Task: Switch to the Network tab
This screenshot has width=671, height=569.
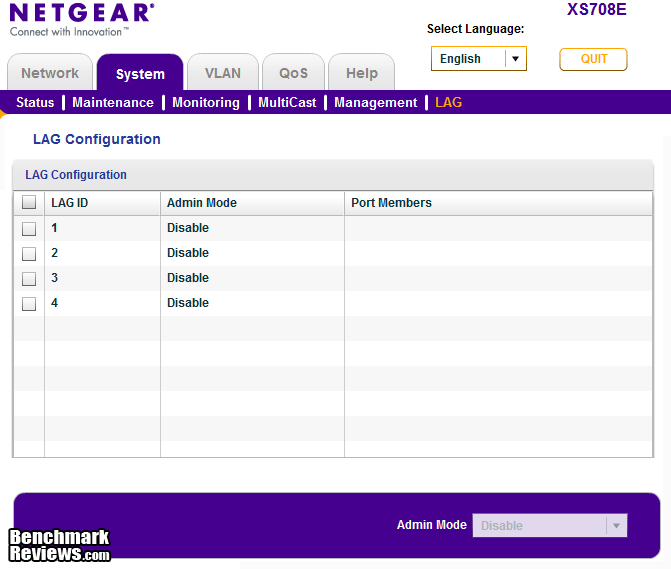Action: click(x=50, y=73)
